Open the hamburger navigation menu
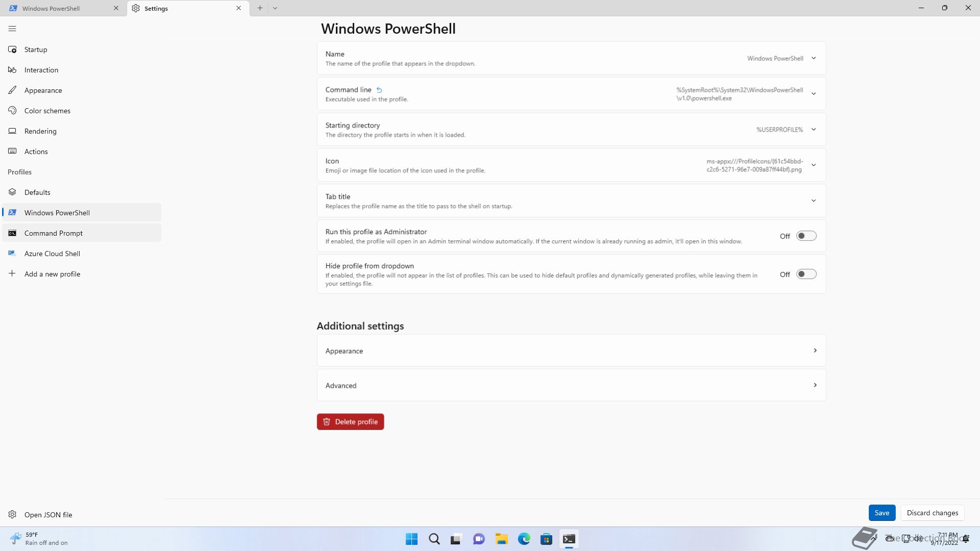The height and width of the screenshot is (551, 980). pos(12,29)
